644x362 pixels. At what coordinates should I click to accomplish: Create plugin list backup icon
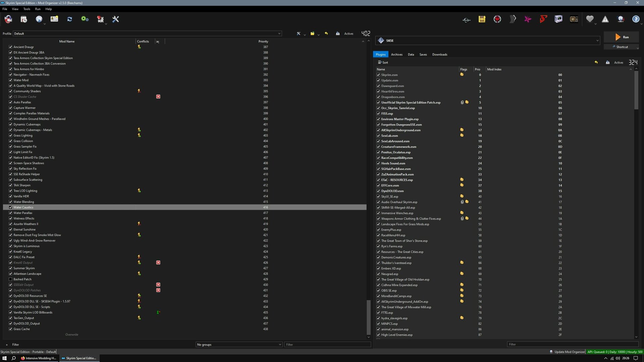(x=607, y=62)
